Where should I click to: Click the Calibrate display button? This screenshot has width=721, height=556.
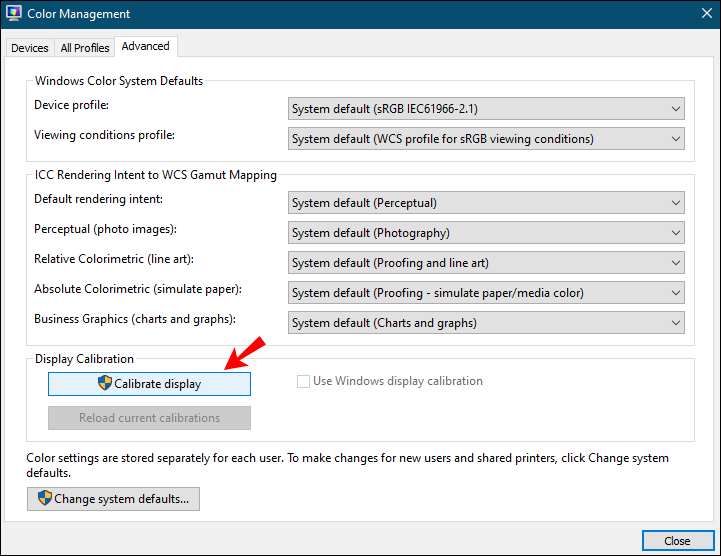(x=149, y=384)
